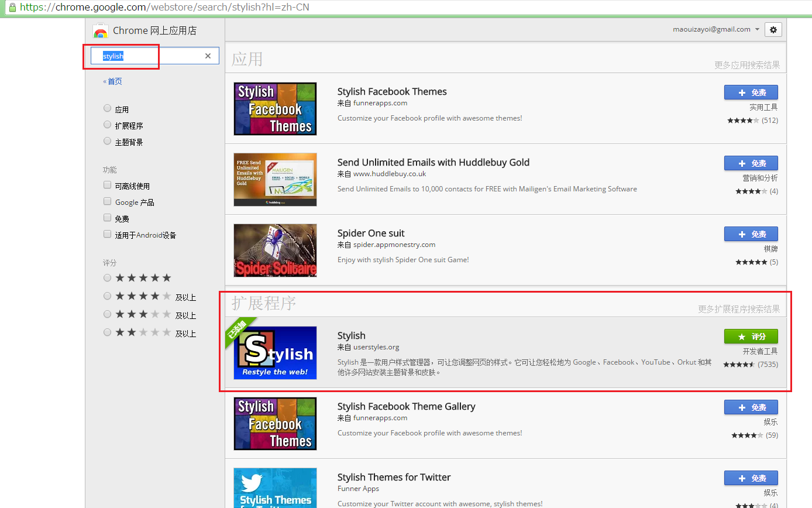Viewport: 812px width, 508px height.
Task: Click the (7535) rating count for Stylish
Action: [768, 364]
